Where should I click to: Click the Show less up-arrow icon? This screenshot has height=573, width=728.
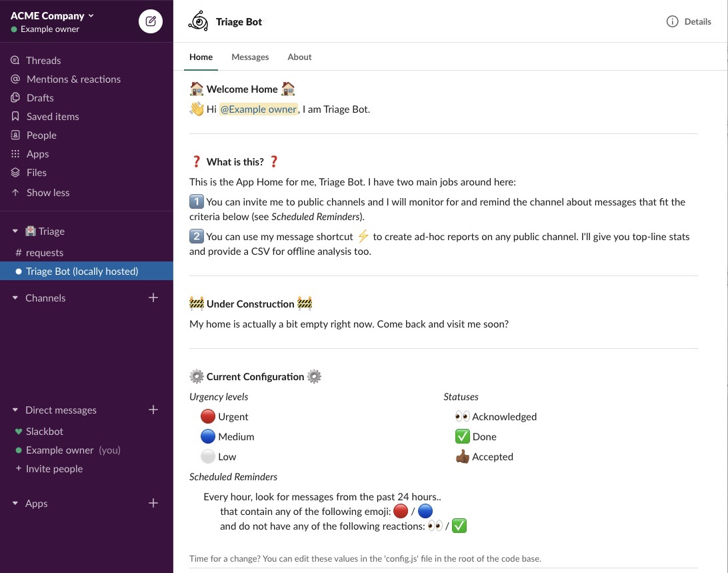coord(15,192)
